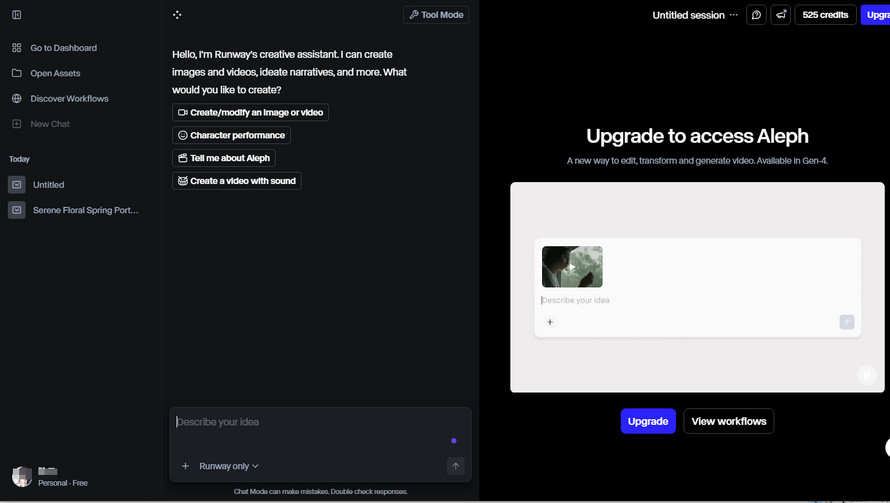This screenshot has width=890, height=503.
Task: Click the "Today" section label
Action: point(19,159)
